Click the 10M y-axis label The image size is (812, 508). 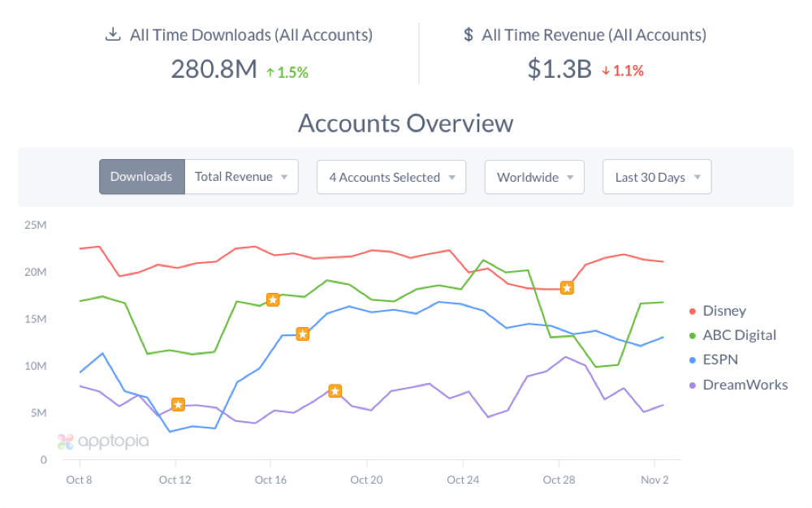click(x=35, y=366)
